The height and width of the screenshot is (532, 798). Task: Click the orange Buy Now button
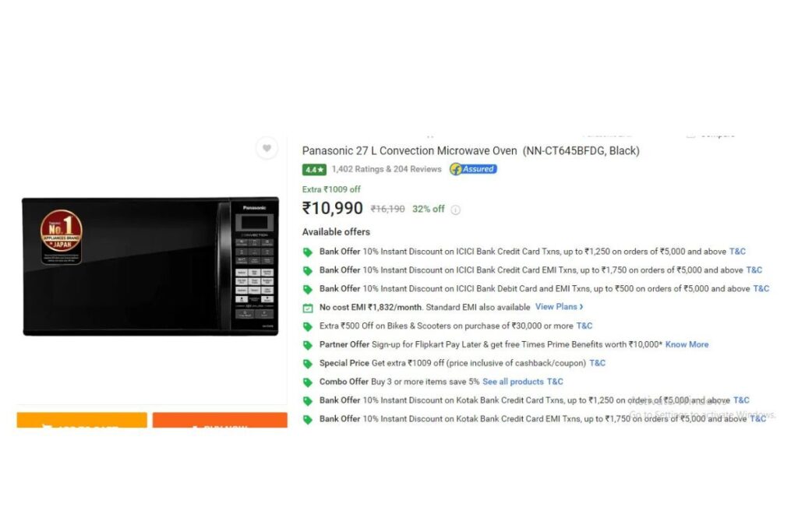(x=220, y=420)
